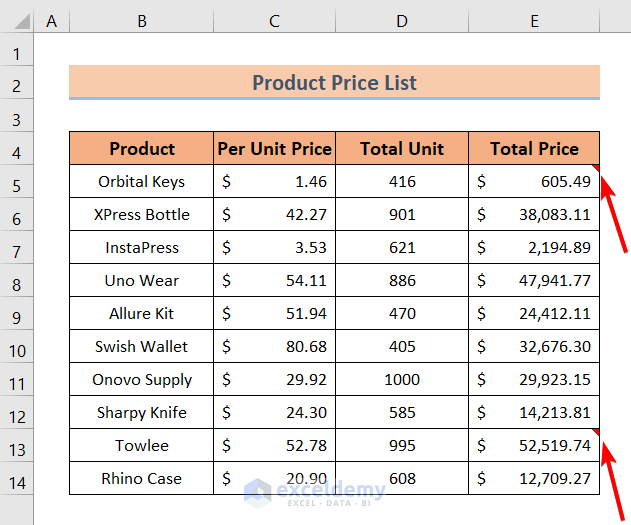
Task: Click the Rhino Case product cell
Action: (x=141, y=479)
